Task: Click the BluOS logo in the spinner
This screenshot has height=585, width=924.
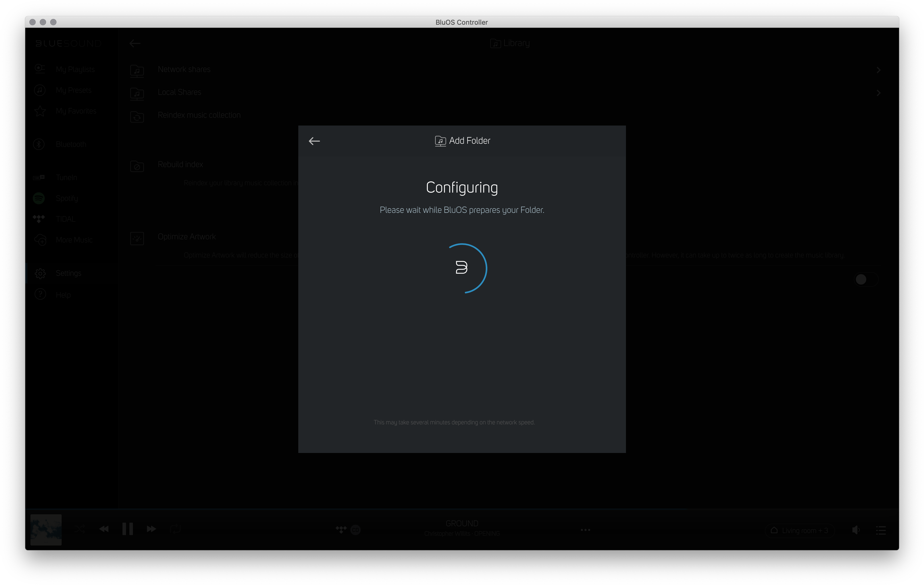Action: 462,268
